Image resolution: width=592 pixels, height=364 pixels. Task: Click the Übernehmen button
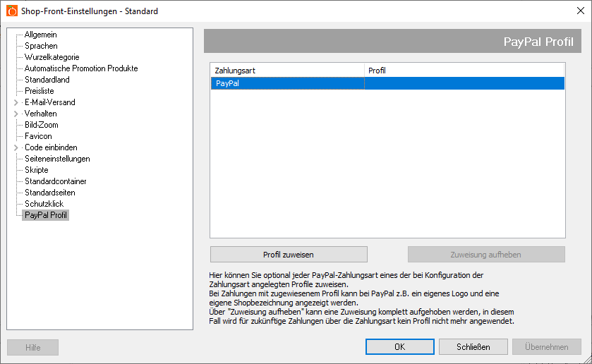[547, 346]
